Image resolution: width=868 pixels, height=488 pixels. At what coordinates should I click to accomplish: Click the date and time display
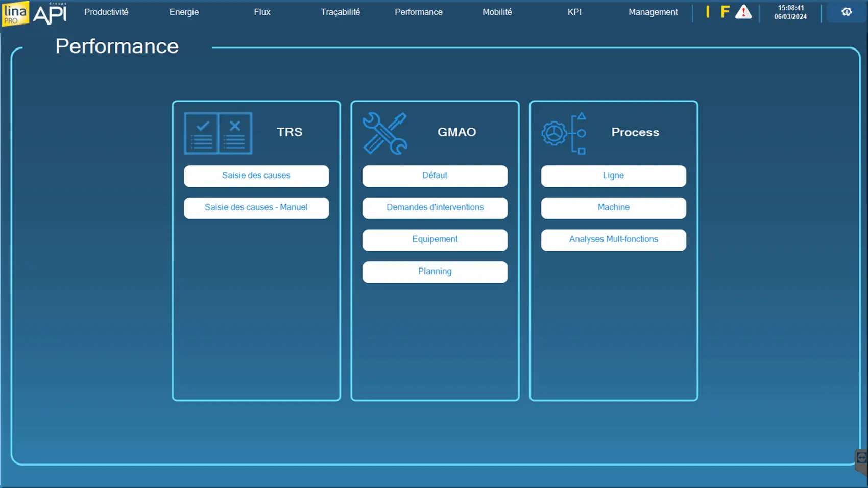(790, 12)
